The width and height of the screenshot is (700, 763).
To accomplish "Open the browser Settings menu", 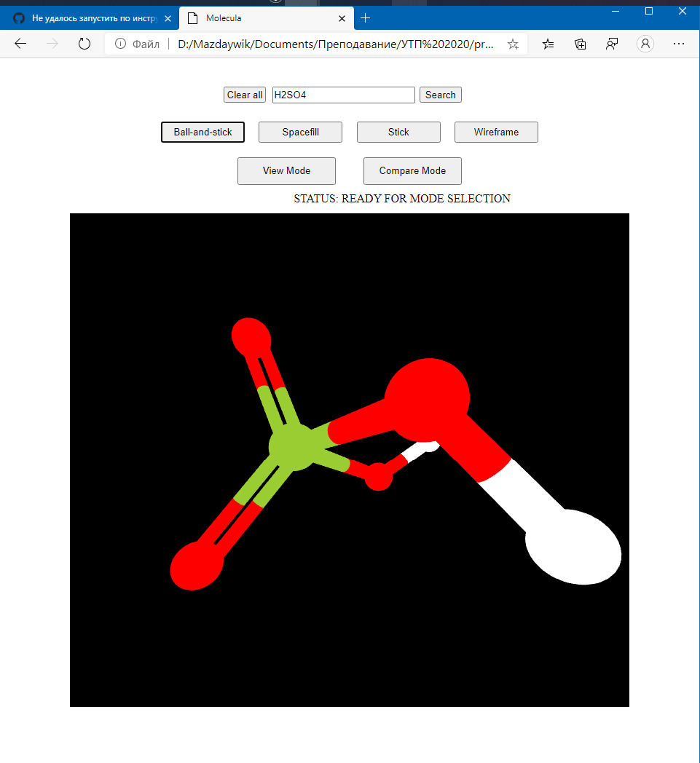I will 679,44.
